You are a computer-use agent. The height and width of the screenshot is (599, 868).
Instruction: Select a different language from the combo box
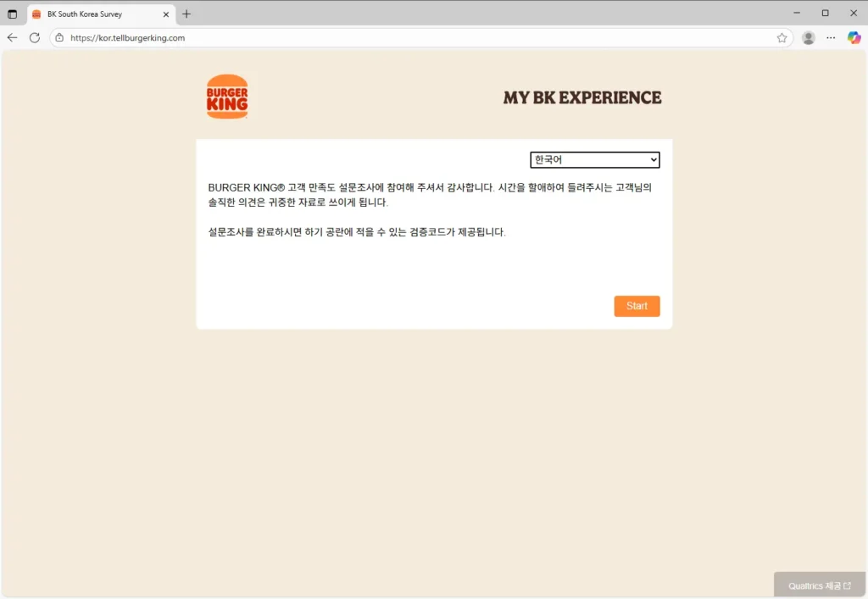(593, 159)
